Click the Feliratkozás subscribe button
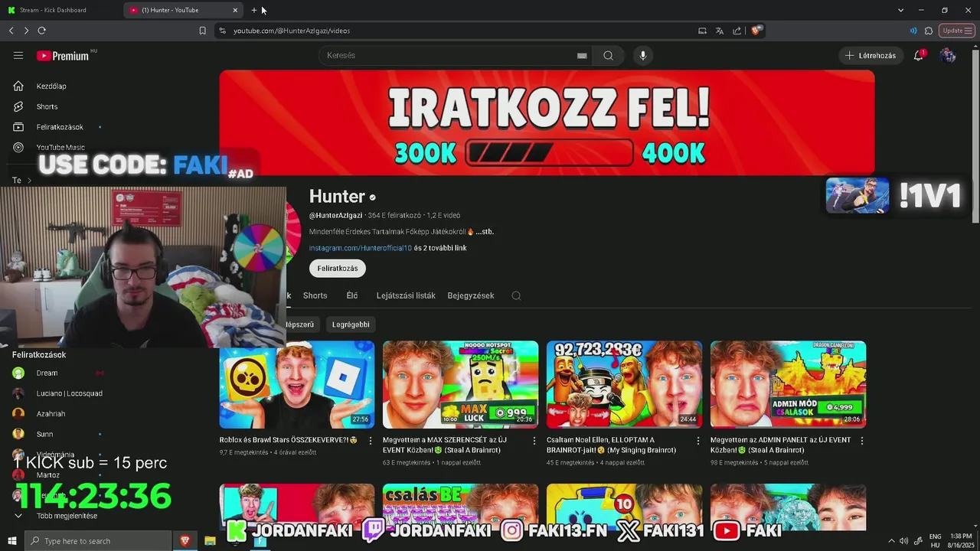The height and width of the screenshot is (551, 980). point(338,269)
